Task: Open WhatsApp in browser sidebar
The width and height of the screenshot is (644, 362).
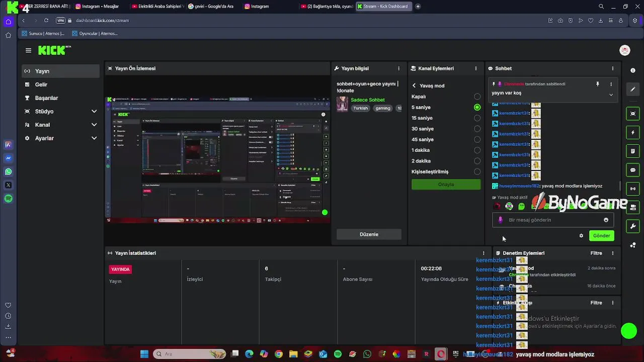Action: (8, 172)
